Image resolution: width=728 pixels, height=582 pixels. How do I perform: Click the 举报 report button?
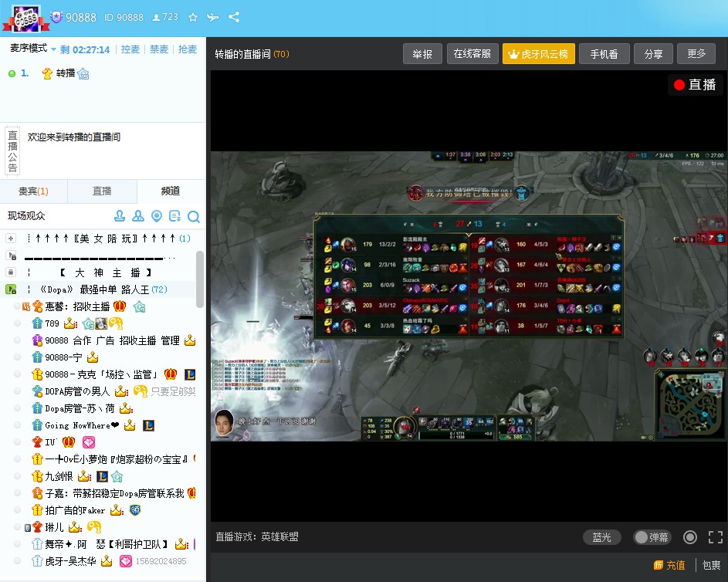422,54
